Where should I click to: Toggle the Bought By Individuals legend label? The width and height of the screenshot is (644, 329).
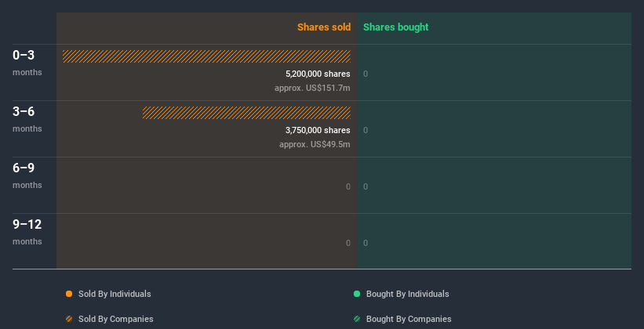pyautogui.click(x=407, y=294)
